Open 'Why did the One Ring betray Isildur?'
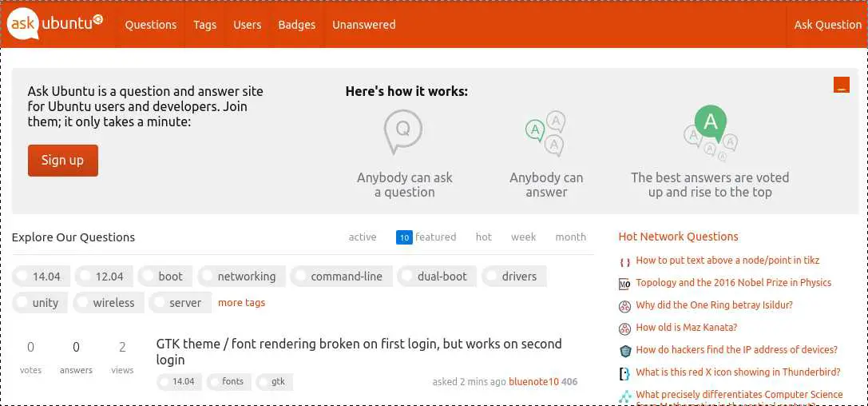 coord(714,304)
